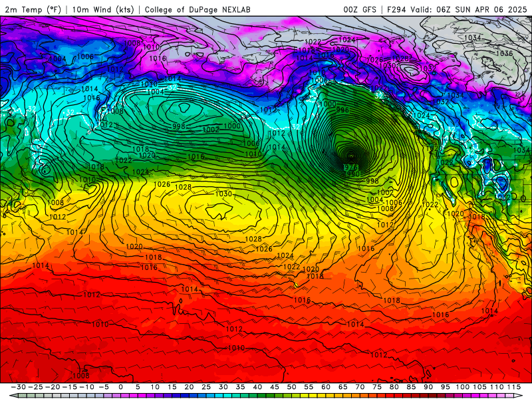This screenshot has height=399, width=532.
Task: Click the "110" colorbar scale label
Action: 497,387
